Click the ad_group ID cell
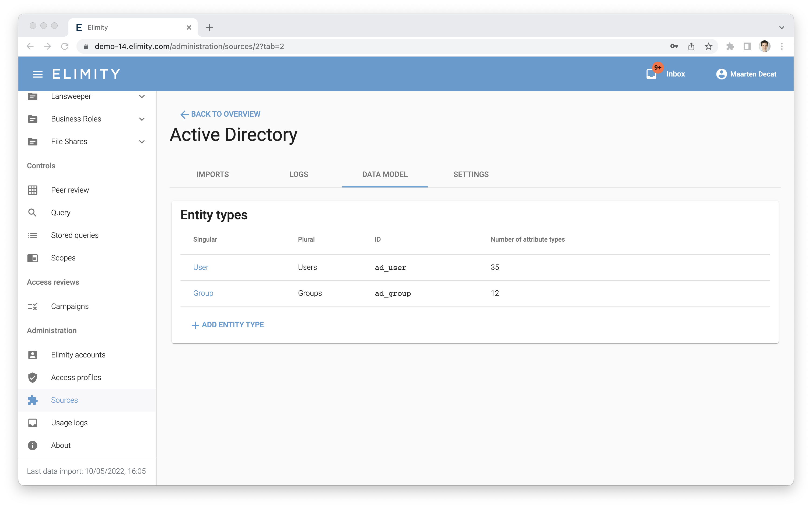Image resolution: width=812 pixels, height=508 pixels. click(393, 294)
